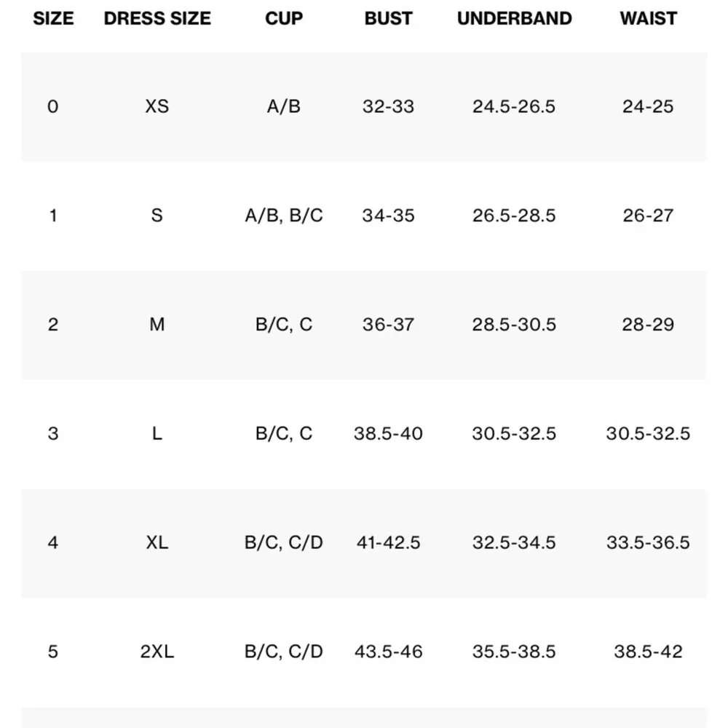Click the XS dress size cell

tap(157, 106)
